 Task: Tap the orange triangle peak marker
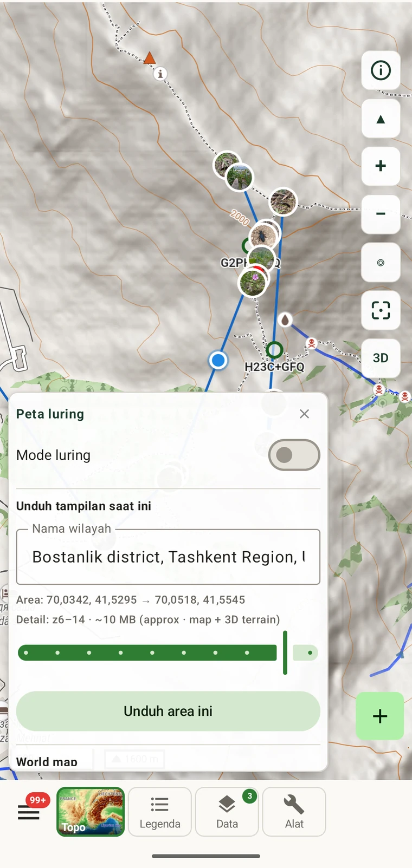point(150,58)
